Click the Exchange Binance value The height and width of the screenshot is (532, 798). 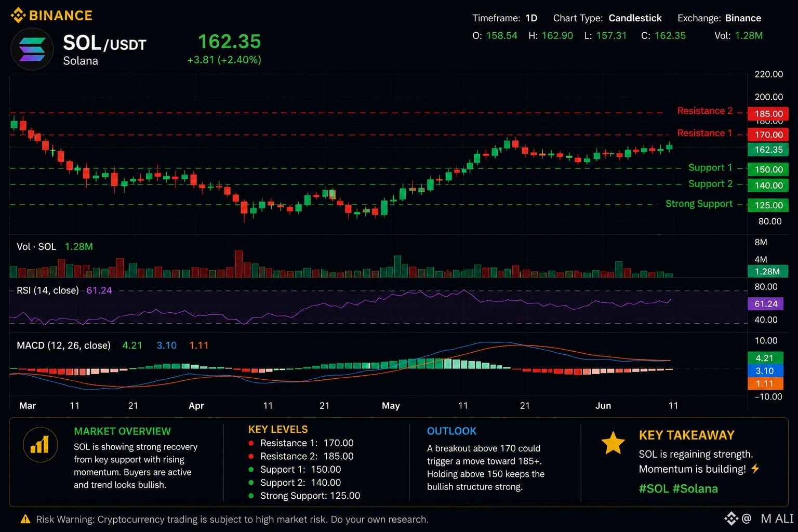(x=743, y=18)
